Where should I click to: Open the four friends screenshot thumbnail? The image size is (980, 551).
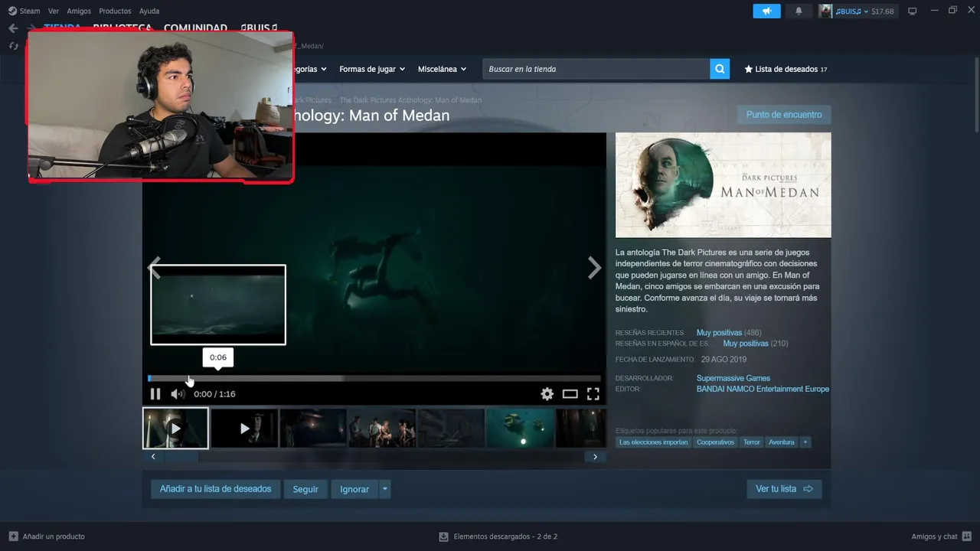pos(382,428)
